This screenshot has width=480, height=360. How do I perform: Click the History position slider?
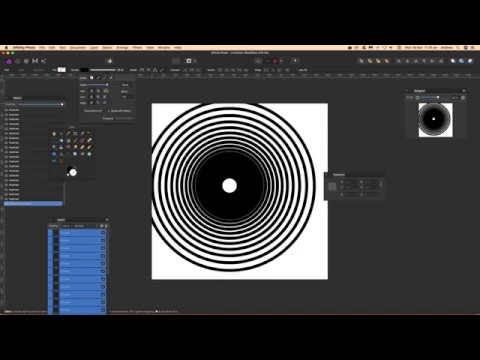pyautogui.click(x=40, y=104)
